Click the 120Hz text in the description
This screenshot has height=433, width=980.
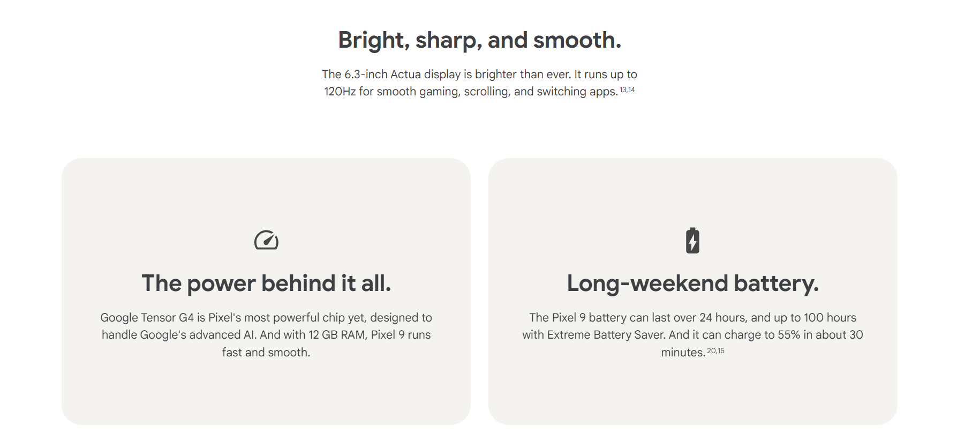point(340,92)
